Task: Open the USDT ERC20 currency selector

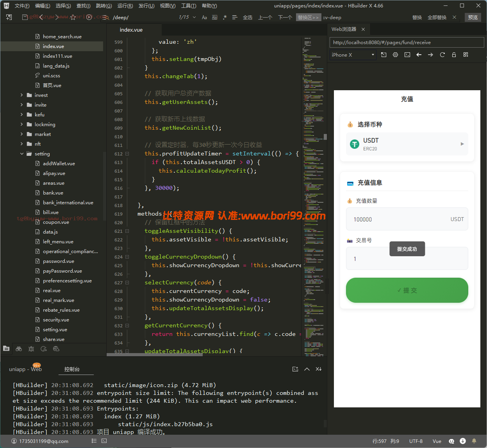Action: click(x=407, y=144)
